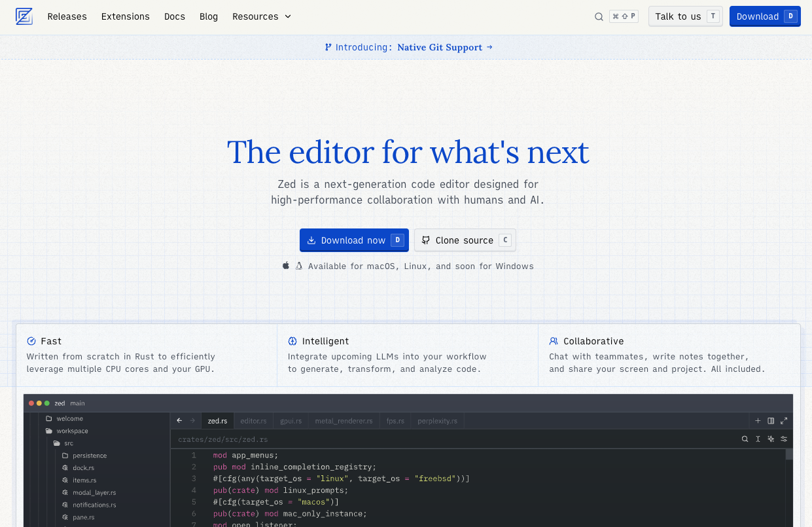Switch to the zed.rs tab
The height and width of the screenshot is (527, 812).
217,420
